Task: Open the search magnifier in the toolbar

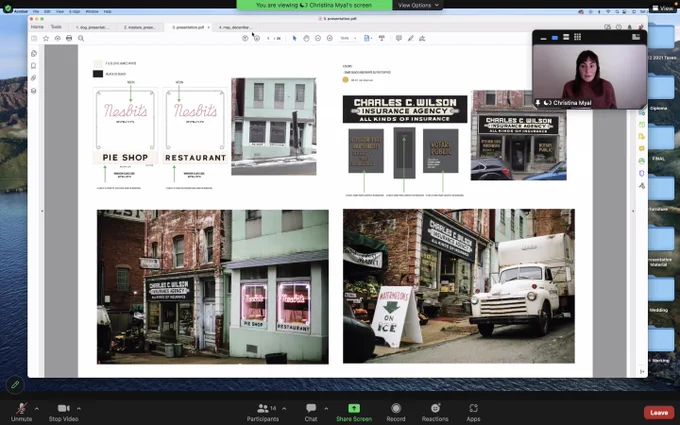Action: (x=81, y=38)
